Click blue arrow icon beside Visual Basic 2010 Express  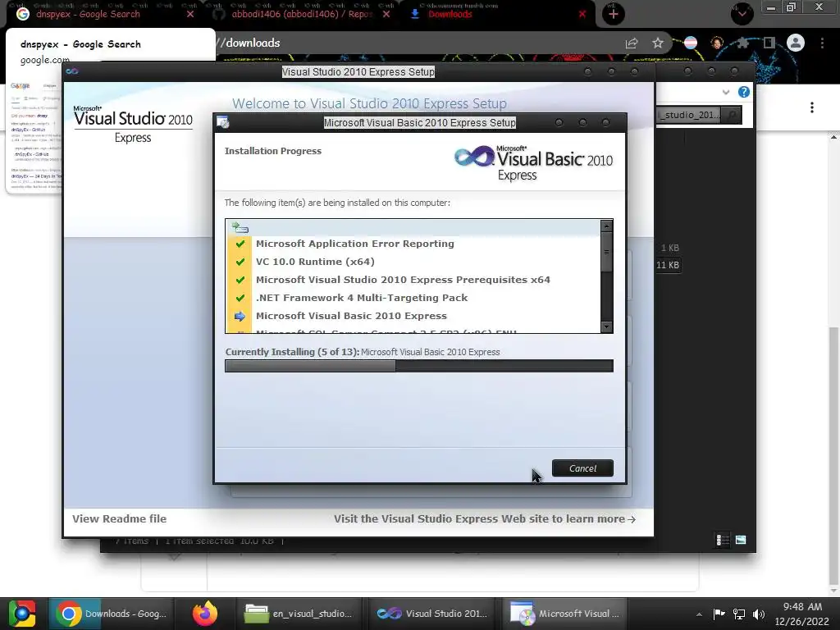[x=240, y=316]
